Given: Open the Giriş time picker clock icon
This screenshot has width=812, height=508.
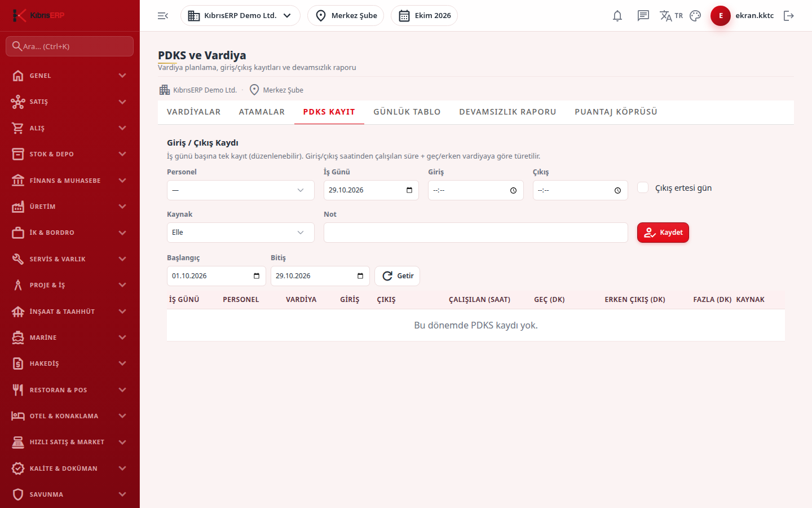Looking at the screenshot, I should 513,190.
